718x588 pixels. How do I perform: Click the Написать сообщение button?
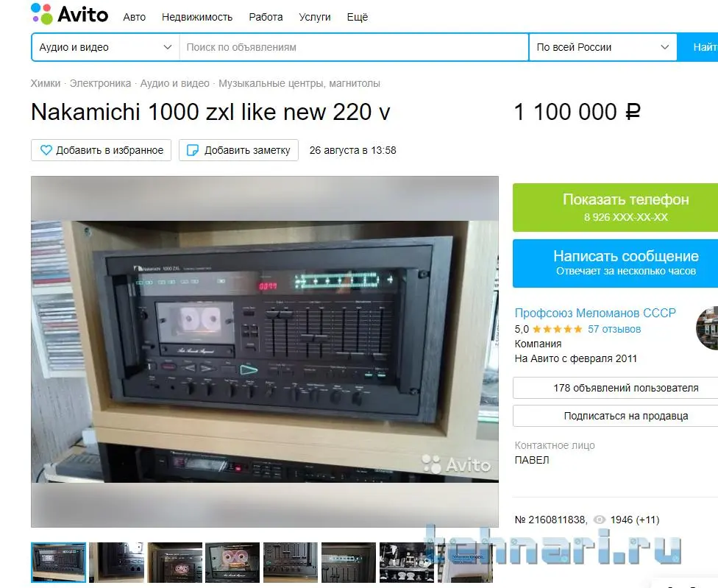click(616, 263)
